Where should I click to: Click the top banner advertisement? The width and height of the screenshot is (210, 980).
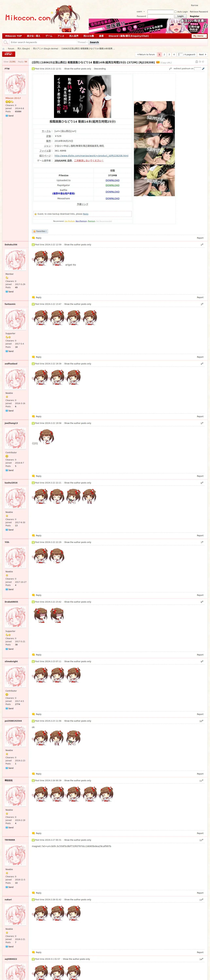tap(148, 26)
